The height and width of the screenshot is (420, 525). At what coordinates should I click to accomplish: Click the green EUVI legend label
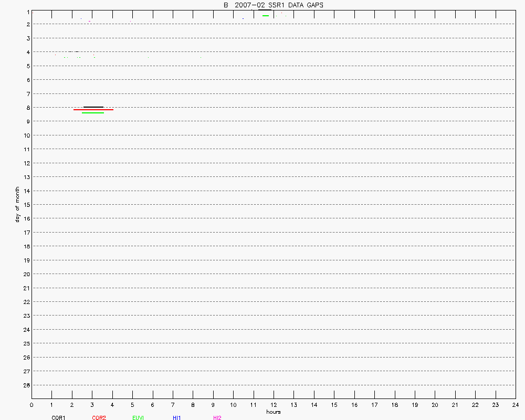[x=139, y=418]
